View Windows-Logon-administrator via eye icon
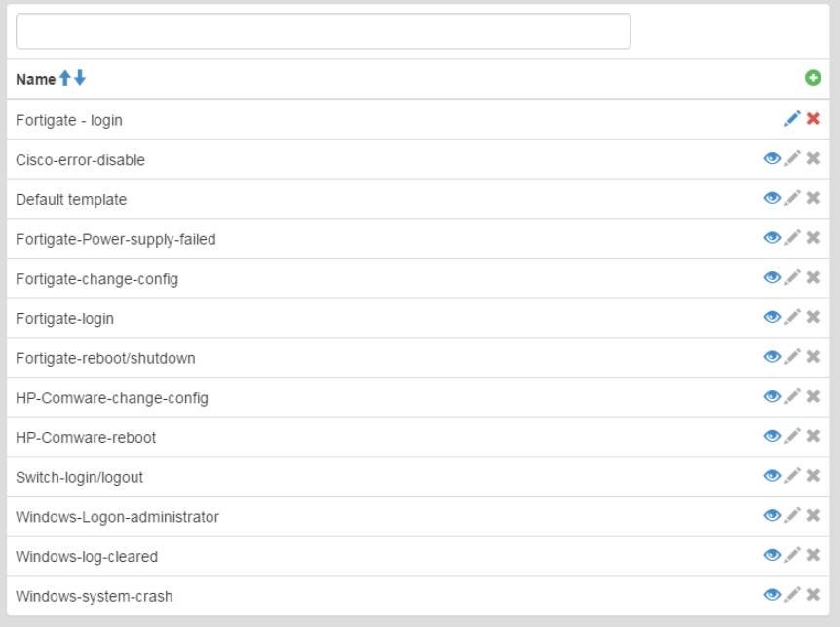 pos(772,516)
